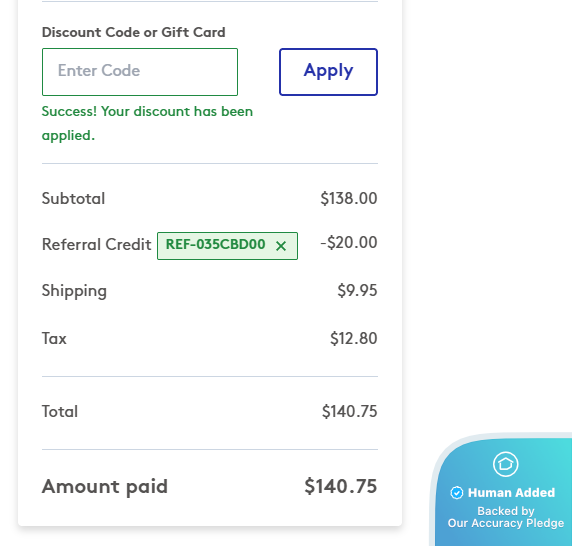The image size is (572, 546).
Task: Focus the Enter Code input field
Action: pyautogui.click(x=140, y=72)
